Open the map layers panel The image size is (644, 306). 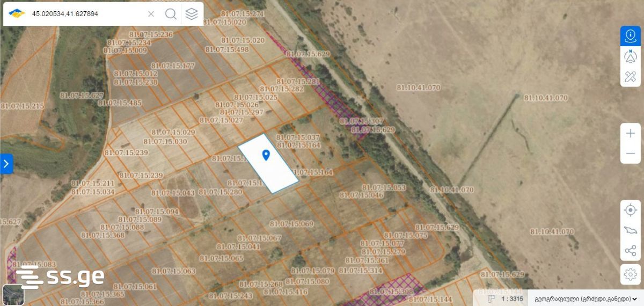(192, 14)
